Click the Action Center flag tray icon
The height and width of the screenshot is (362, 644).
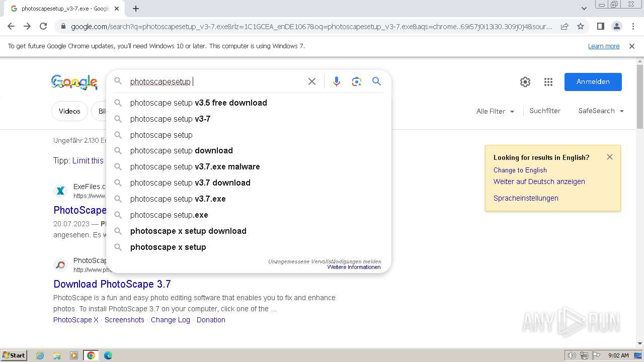click(x=596, y=355)
